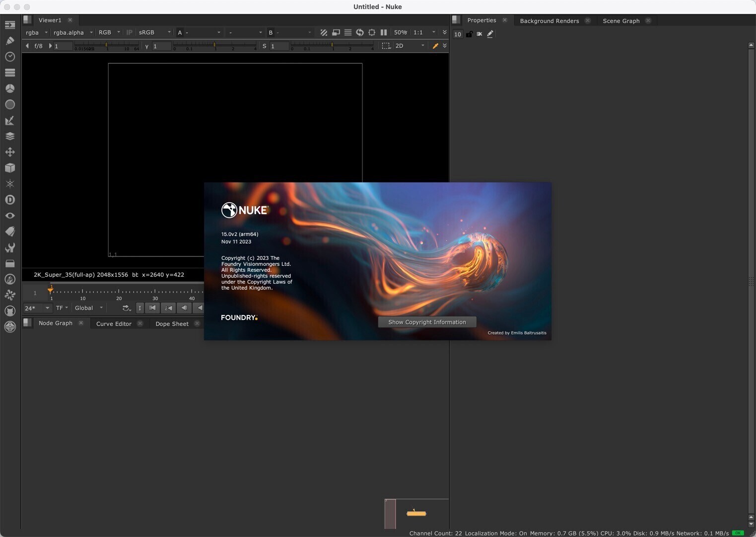Screen dimensions: 756x537
Task: Toggle the region of interest icon
Action: tap(372, 32)
